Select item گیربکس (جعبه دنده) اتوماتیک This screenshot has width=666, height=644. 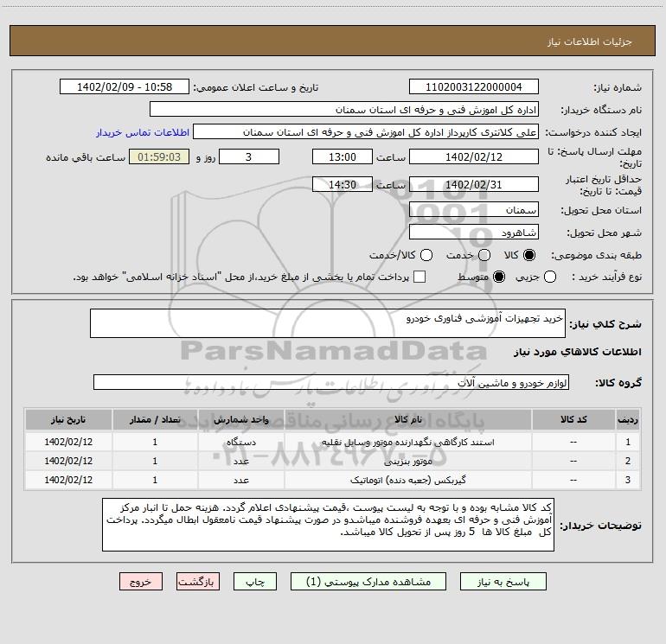pyautogui.click(x=407, y=480)
